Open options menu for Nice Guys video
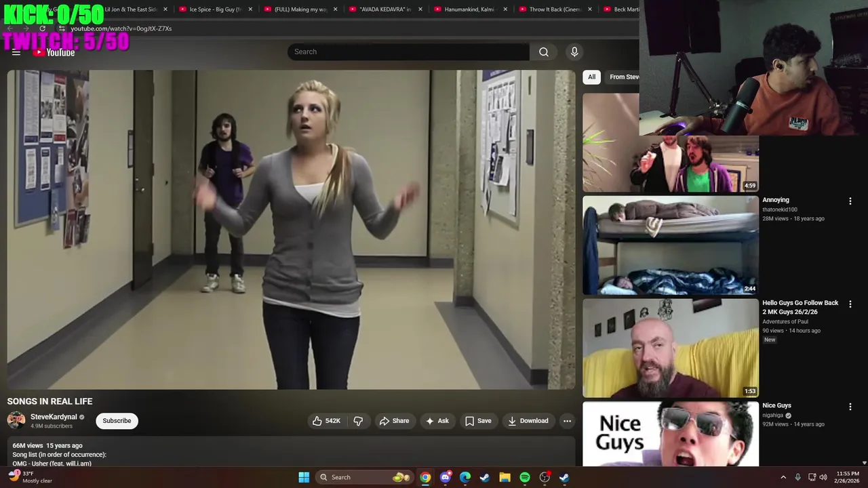The height and width of the screenshot is (488, 868). pyautogui.click(x=850, y=407)
